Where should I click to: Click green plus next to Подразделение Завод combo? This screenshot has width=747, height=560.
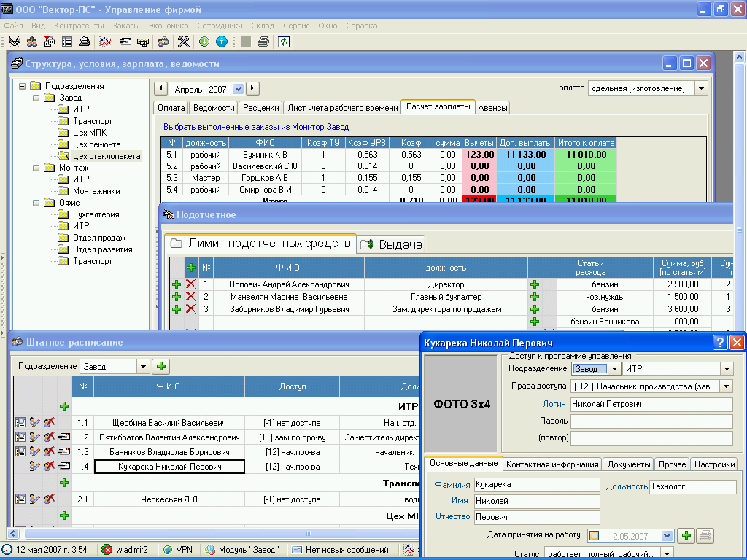pyautogui.click(x=161, y=366)
